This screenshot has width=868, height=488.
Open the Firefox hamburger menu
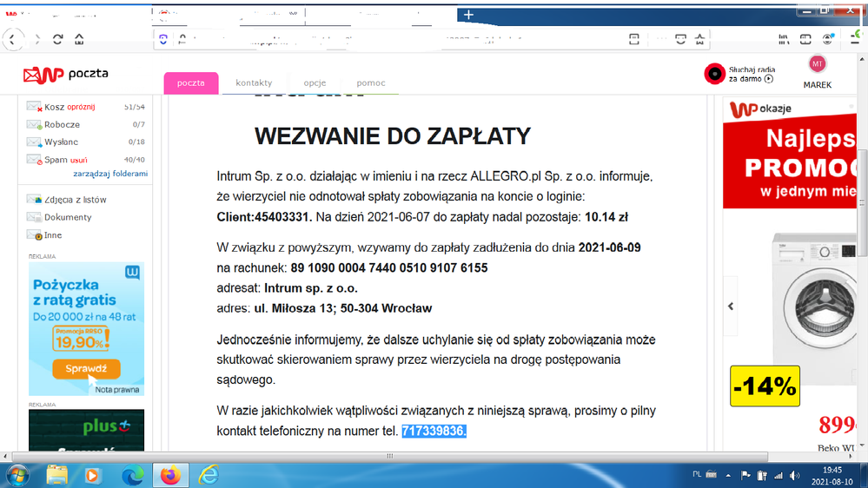[855, 39]
